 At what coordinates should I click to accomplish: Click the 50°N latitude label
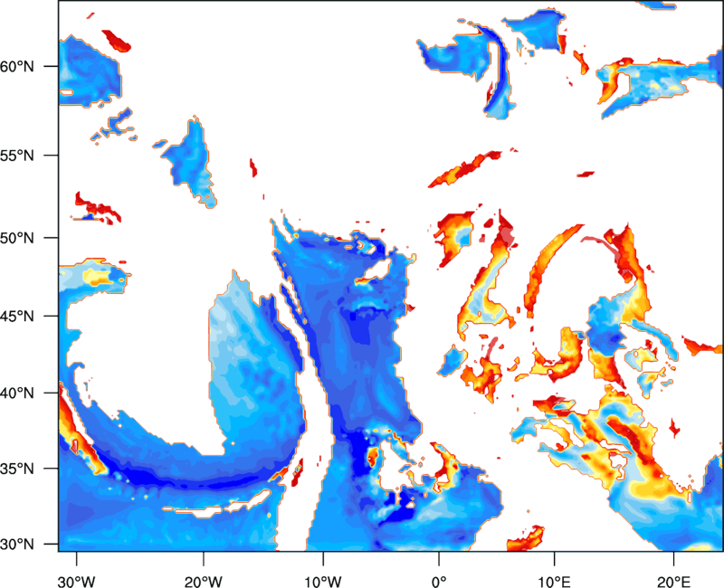pyautogui.click(x=17, y=238)
